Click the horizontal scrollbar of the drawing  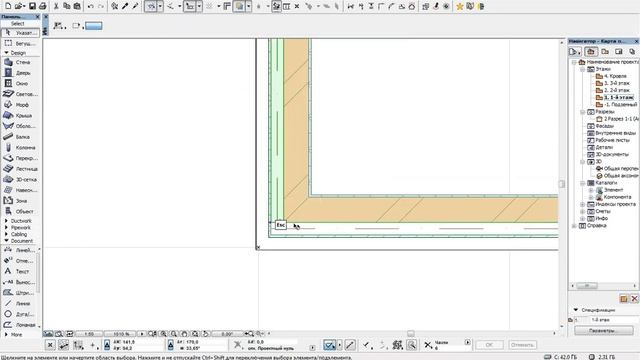[411, 333]
